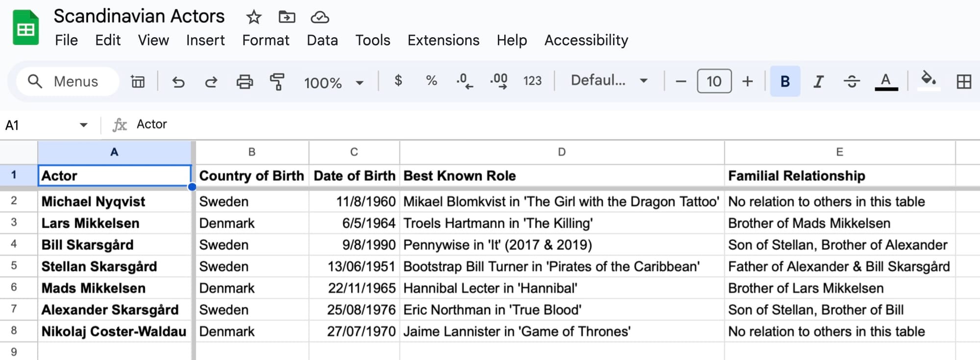980x360 pixels.
Task: Click the move to folder icon
Action: coord(287,18)
